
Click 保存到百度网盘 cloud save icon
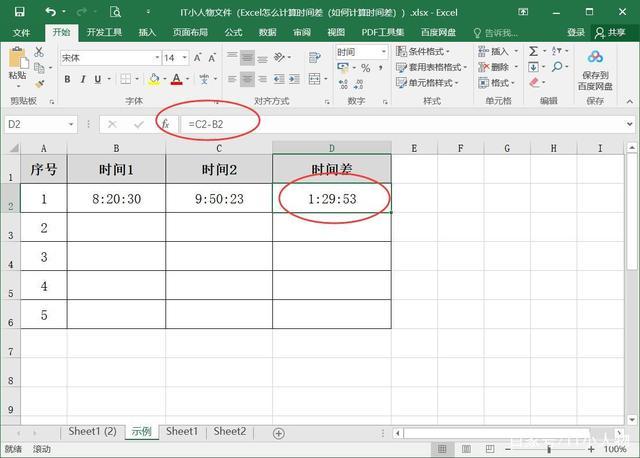tap(595, 69)
